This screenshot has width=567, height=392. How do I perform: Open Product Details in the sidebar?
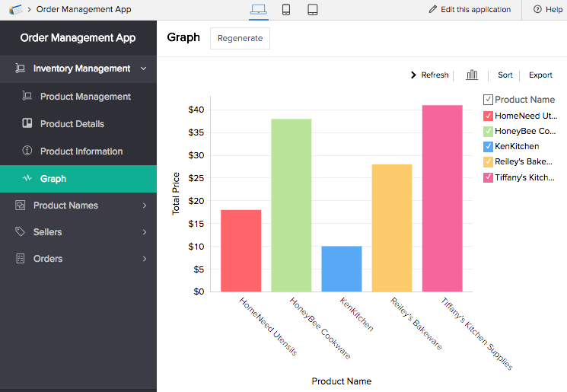tap(72, 124)
